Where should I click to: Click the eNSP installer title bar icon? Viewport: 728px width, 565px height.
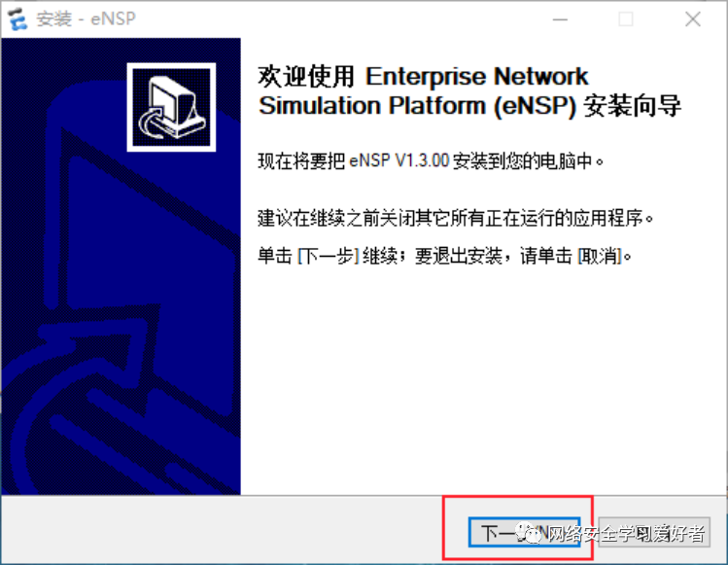pyautogui.click(x=17, y=19)
